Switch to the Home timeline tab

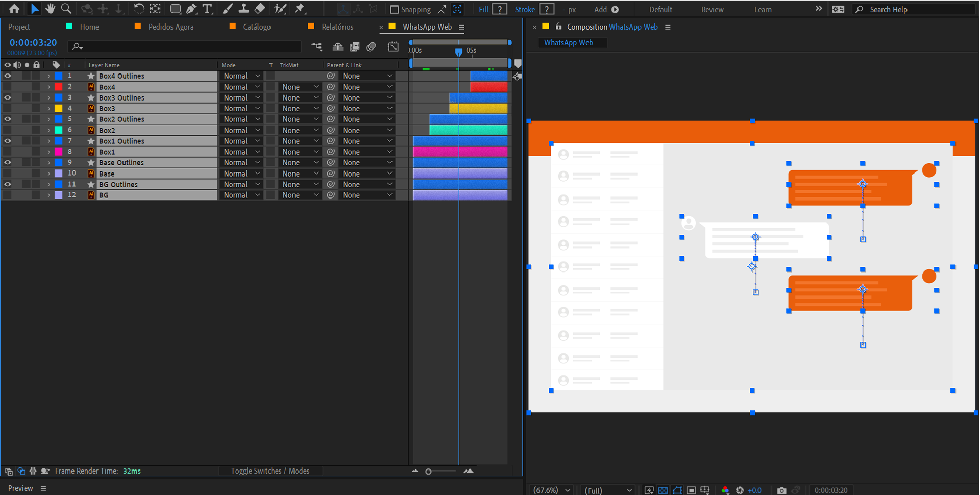click(x=89, y=27)
